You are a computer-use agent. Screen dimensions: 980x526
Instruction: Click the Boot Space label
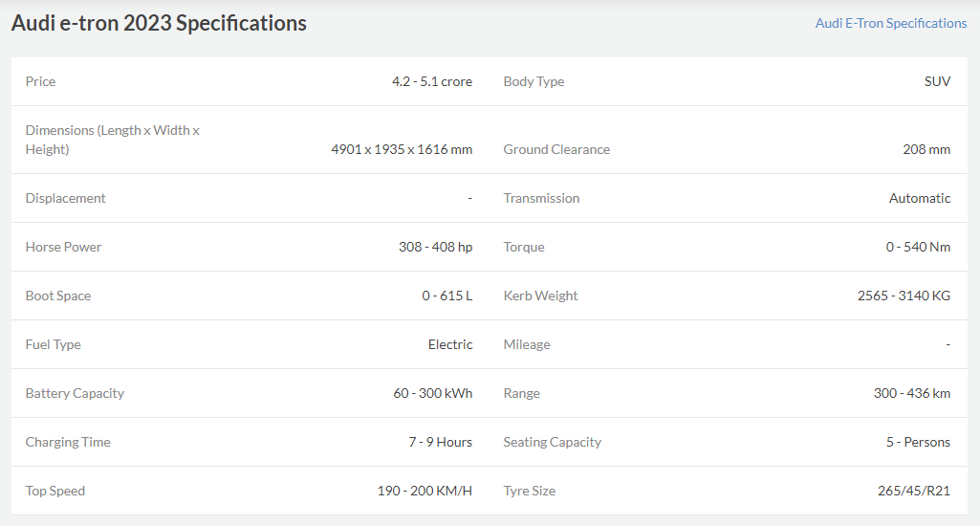58,296
